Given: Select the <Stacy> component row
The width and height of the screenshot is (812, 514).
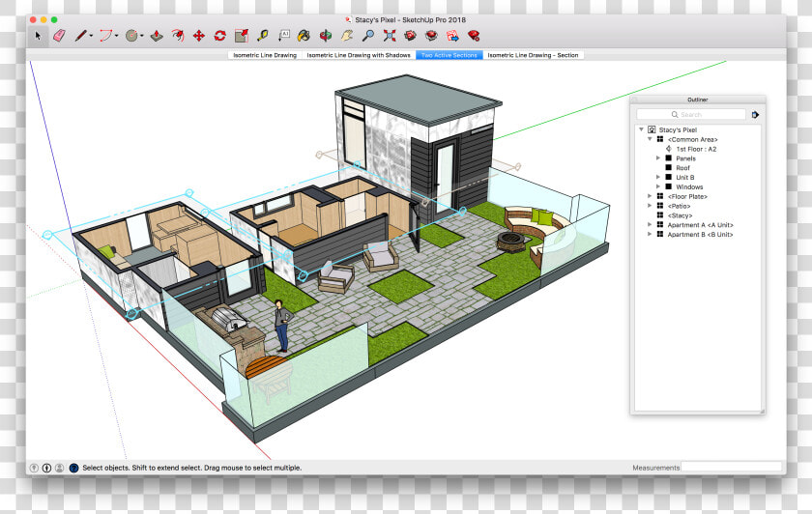Looking at the screenshot, I should coord(680,215).
